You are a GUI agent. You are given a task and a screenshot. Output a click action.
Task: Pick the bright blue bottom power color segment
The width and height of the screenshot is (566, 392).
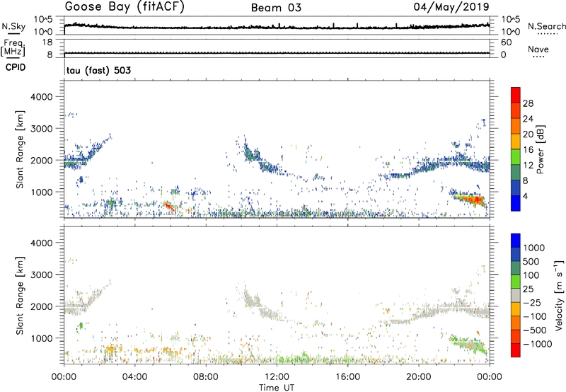[x=516, y=204]
